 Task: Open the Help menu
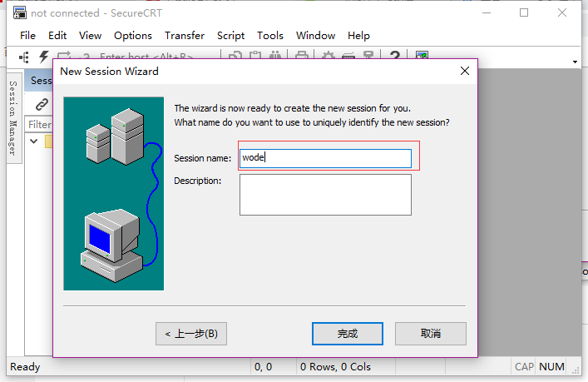[x=358, y=35]
